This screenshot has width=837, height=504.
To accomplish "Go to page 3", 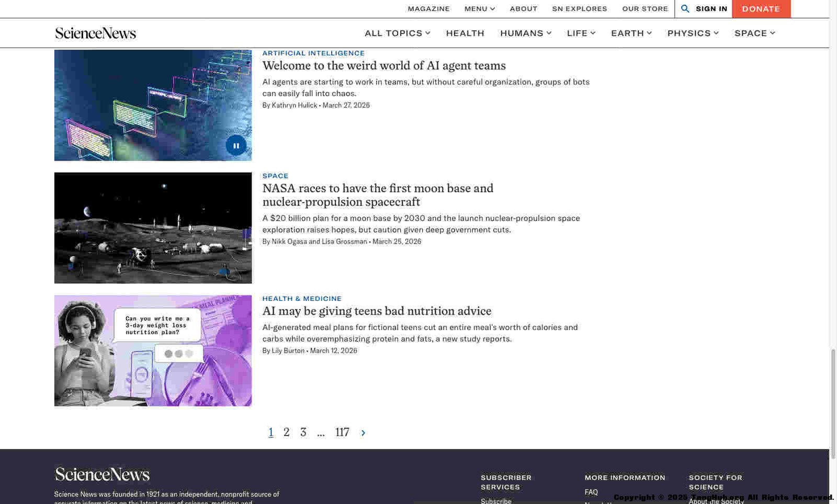I will [x=303, y=432].
